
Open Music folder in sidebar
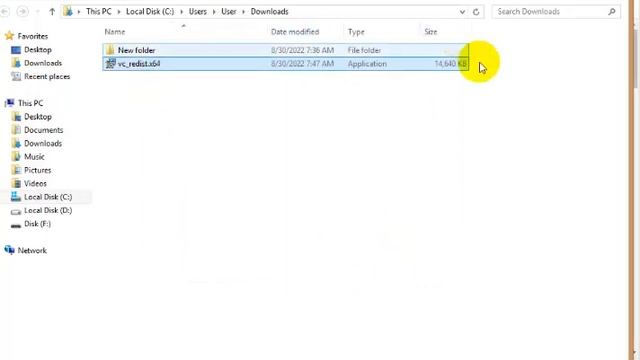tap(34, 157)
